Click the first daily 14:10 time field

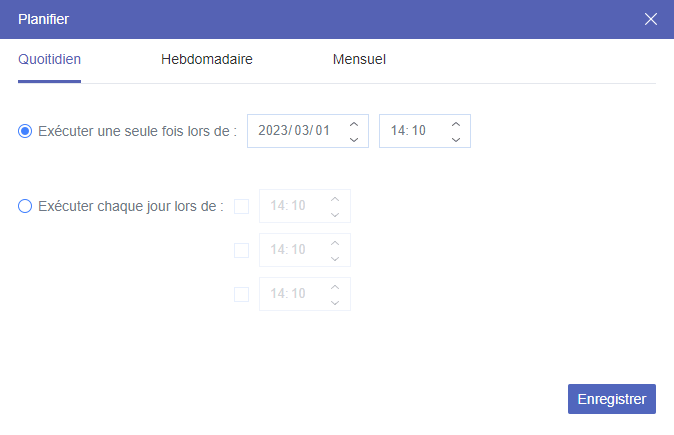pyautogui.click(x=289, y=207)
